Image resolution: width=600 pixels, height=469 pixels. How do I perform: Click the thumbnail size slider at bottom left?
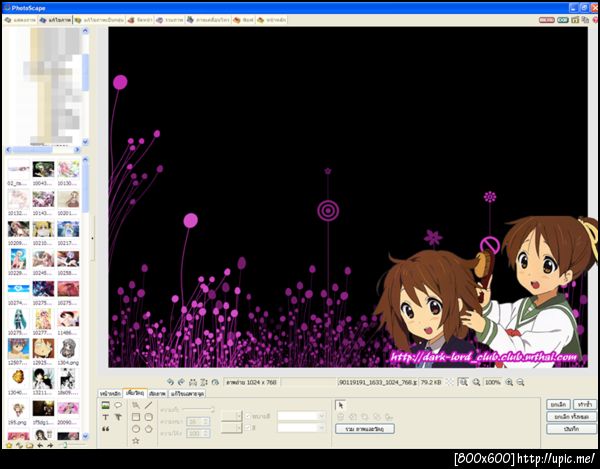click(73, 445)
